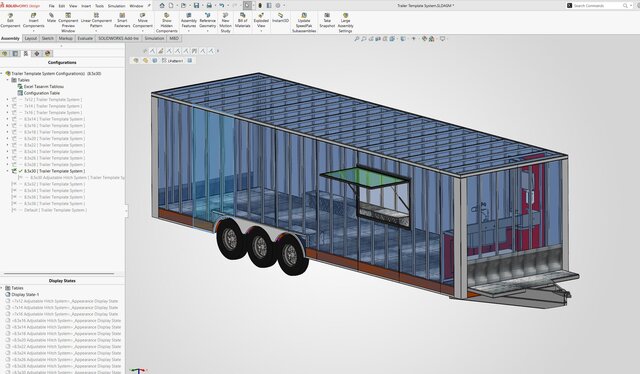The image size is (640, 374).
Task: Collapse Trailer Template System Configuration(s) root
Action: (x=2, y=73)
